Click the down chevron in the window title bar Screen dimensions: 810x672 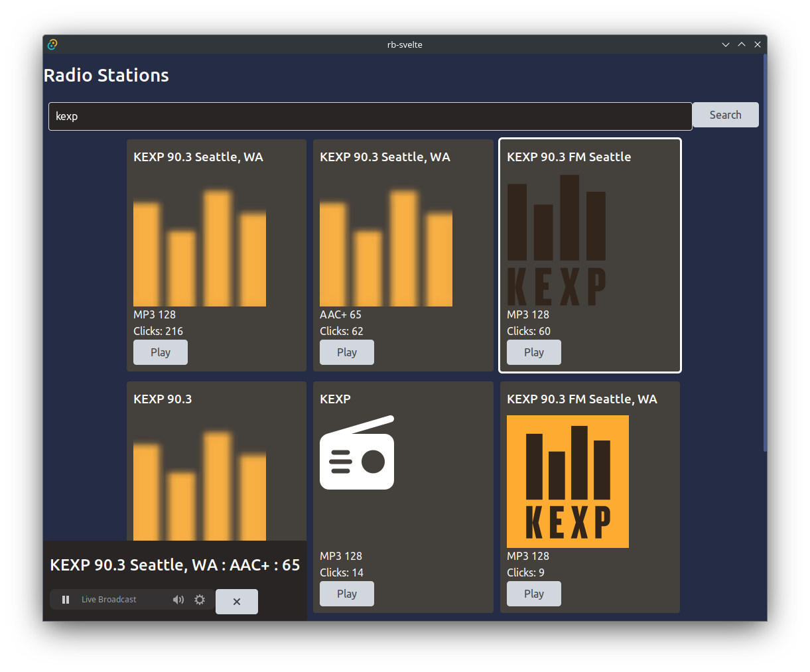coord(725,44)
